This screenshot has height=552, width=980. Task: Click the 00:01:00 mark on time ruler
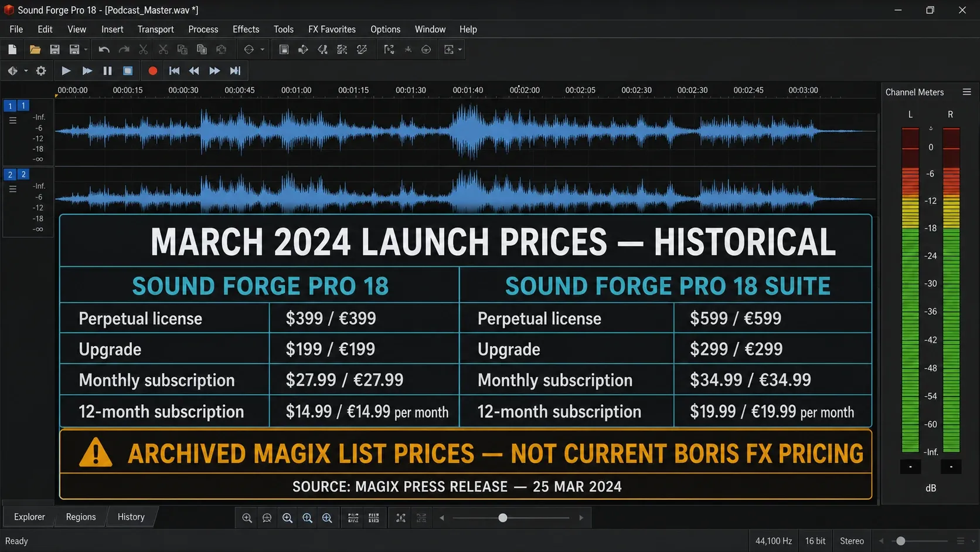pyautogui.click(x=296, y=90)
